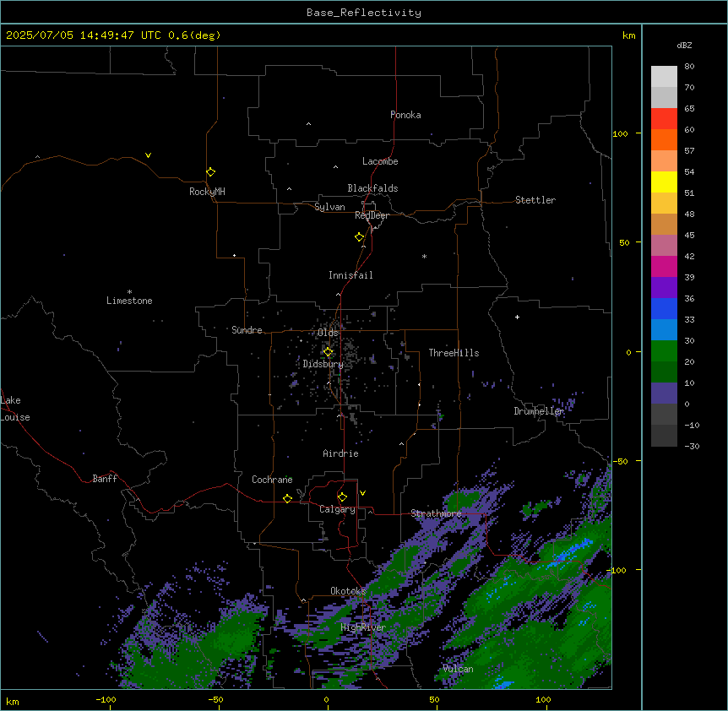Click the Airdrie label
Screen dimensions: 728x711
341,453
